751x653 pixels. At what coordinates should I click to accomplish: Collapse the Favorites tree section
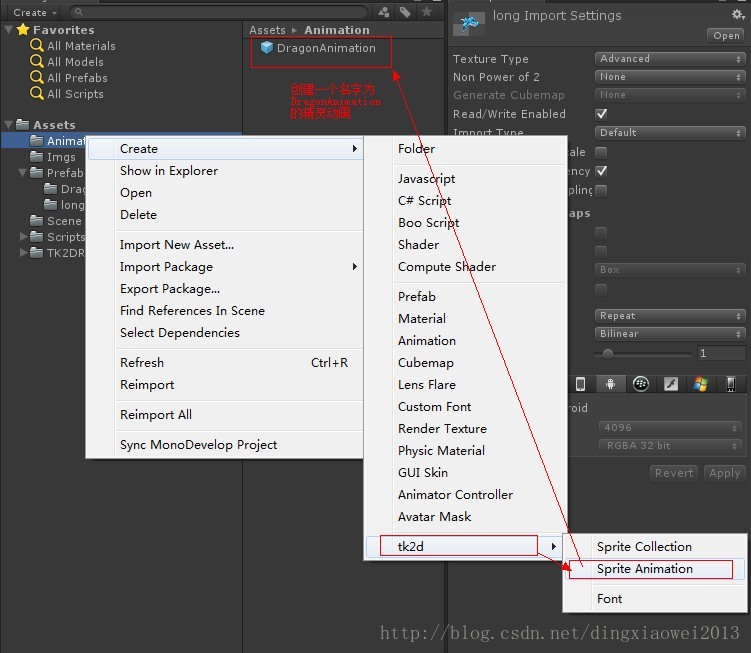9,30
